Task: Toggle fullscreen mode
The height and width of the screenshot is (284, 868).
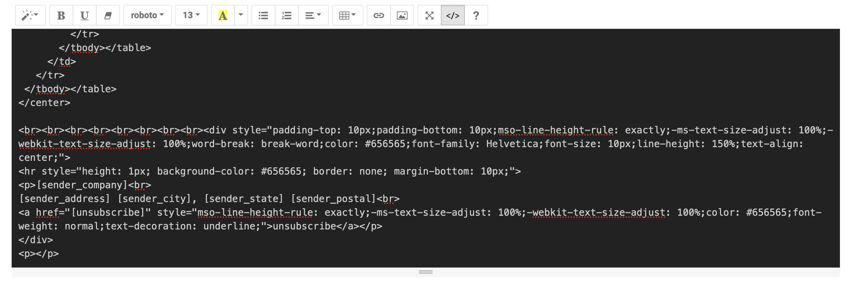Action: 430,15
